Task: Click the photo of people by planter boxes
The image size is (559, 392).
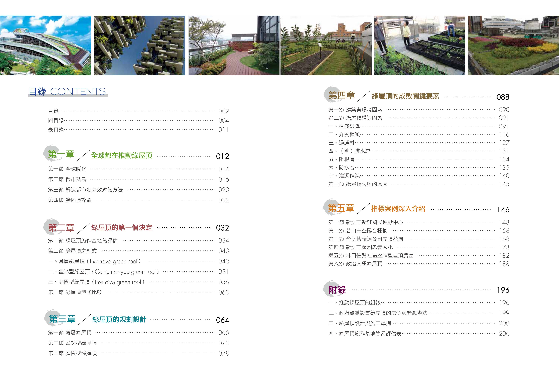Action: pos(420,46)
